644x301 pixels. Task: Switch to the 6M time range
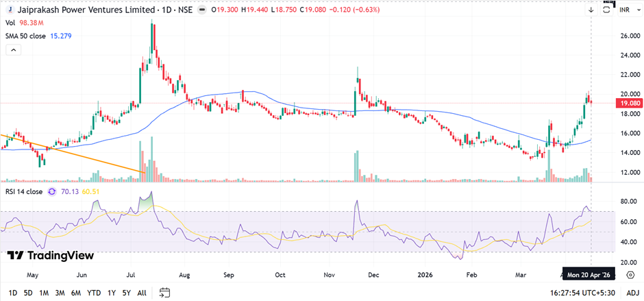coord(76,292)
